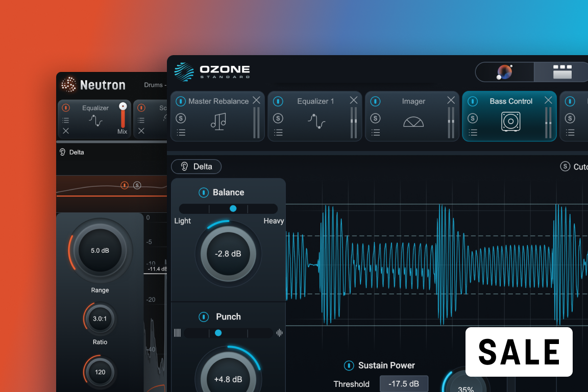This screenshot has height=392, width=588.
Task: Select the Imager module gauge icon
Action: pos(413,121)
